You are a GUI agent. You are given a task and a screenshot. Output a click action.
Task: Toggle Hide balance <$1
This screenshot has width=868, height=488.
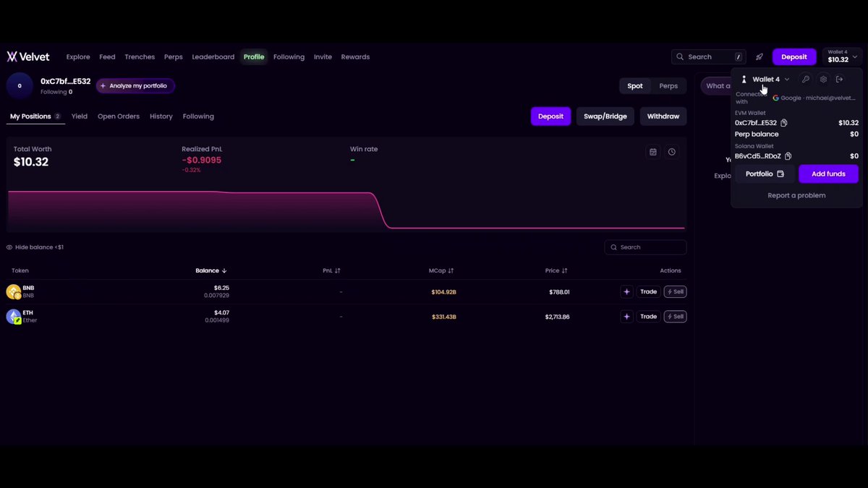coord(35,247)
